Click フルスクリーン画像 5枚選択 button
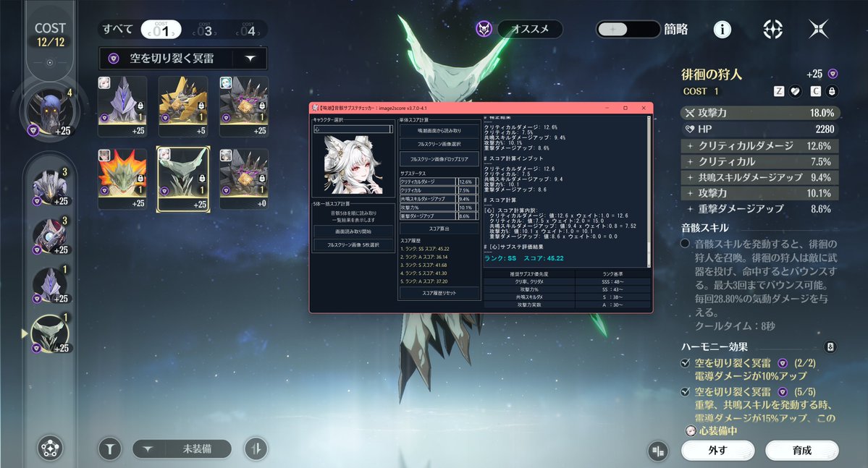Viewport: 868px width, 468px height. [353, 244]
